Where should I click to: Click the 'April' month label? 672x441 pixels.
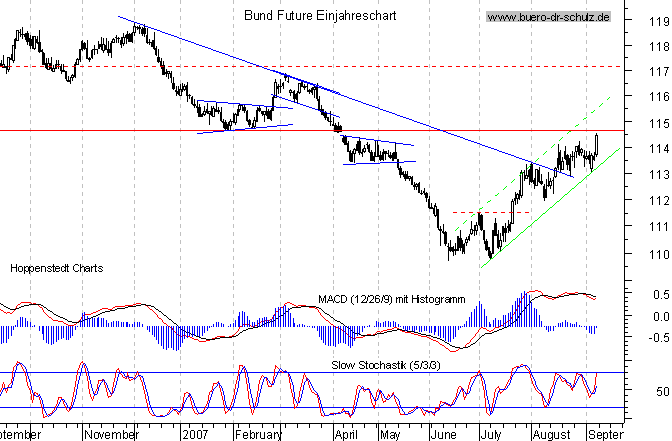pyautogui.click(x=346, y=435)
